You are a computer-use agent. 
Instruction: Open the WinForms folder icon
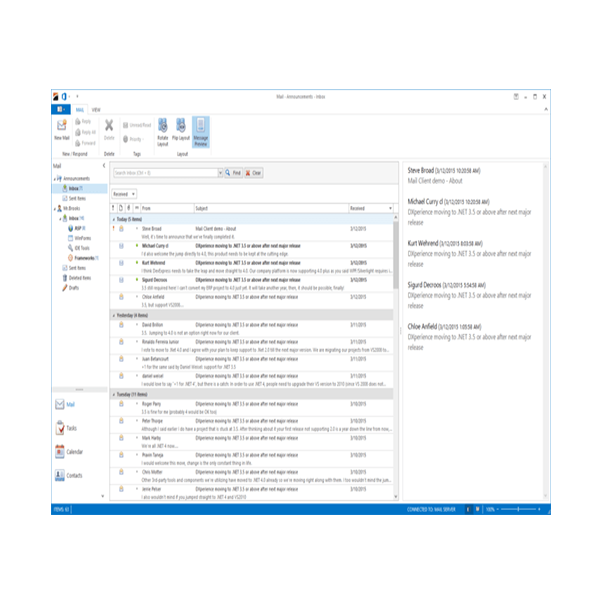(70, 238)
